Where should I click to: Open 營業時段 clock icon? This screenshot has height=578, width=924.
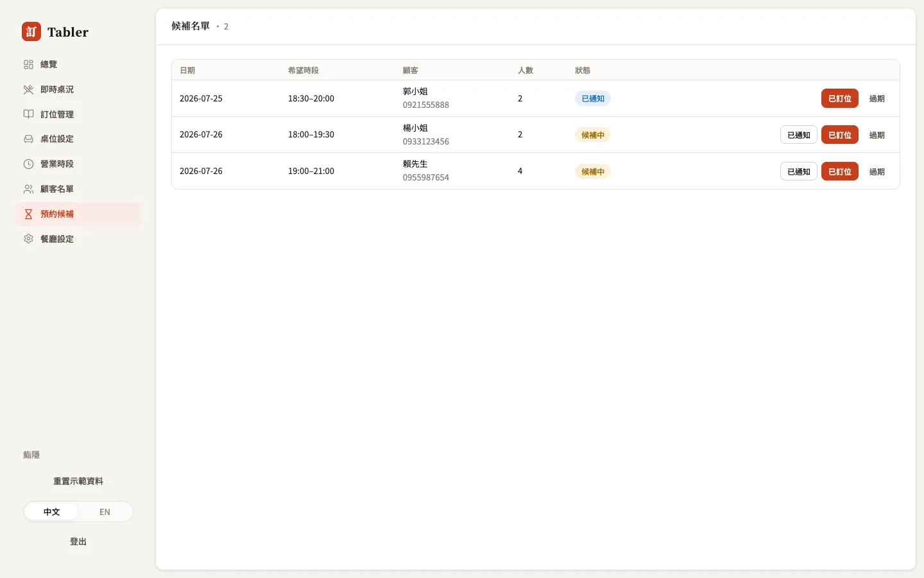pyautogui.click(x=28, y=164)
